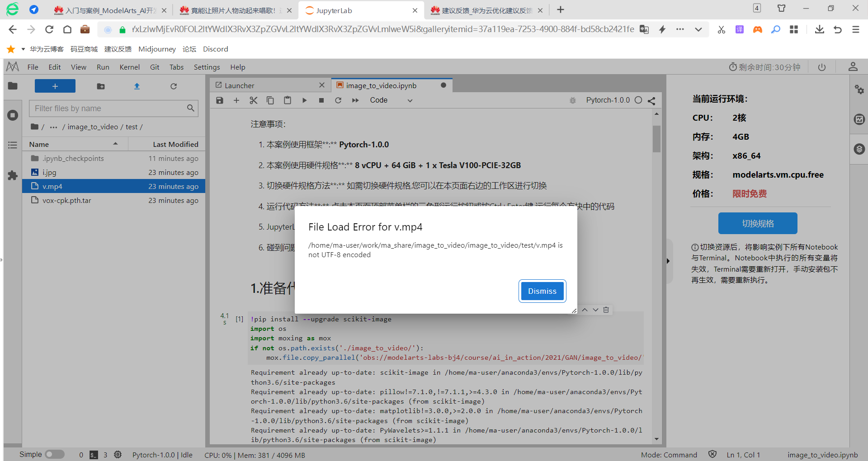
Task: Open the Kernel menu
Action: coord(130,67)
